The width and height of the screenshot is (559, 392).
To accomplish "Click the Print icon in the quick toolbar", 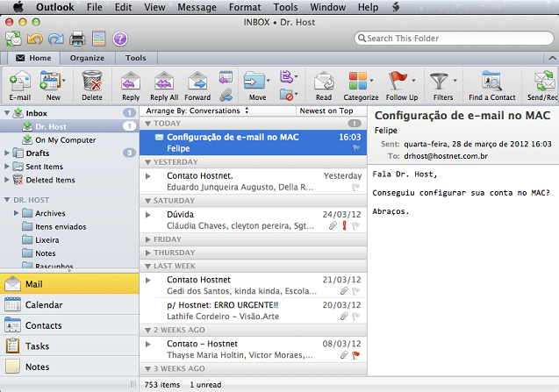I will click(77, 39).
